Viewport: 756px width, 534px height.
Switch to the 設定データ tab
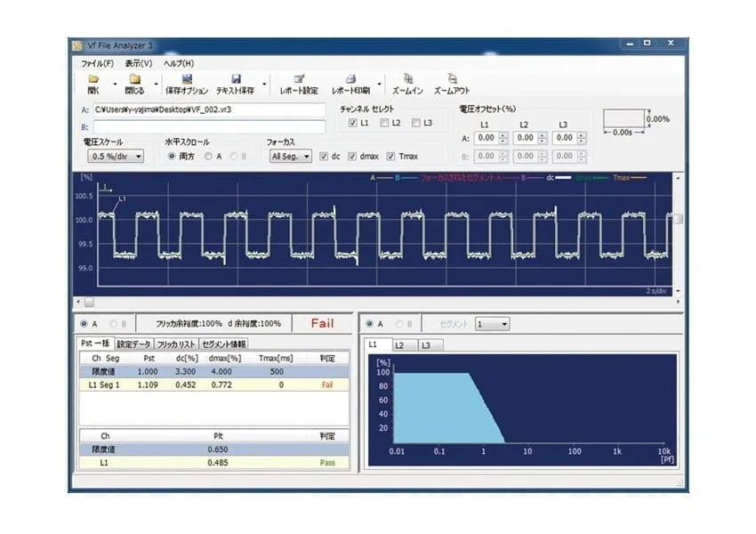[x=134, y=344]
